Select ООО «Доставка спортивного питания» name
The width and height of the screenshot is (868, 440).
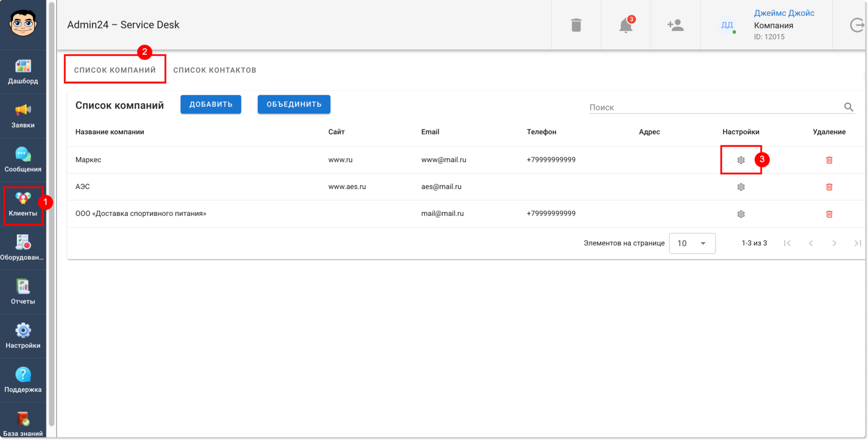pyautogui.click(x=141, y=213)
